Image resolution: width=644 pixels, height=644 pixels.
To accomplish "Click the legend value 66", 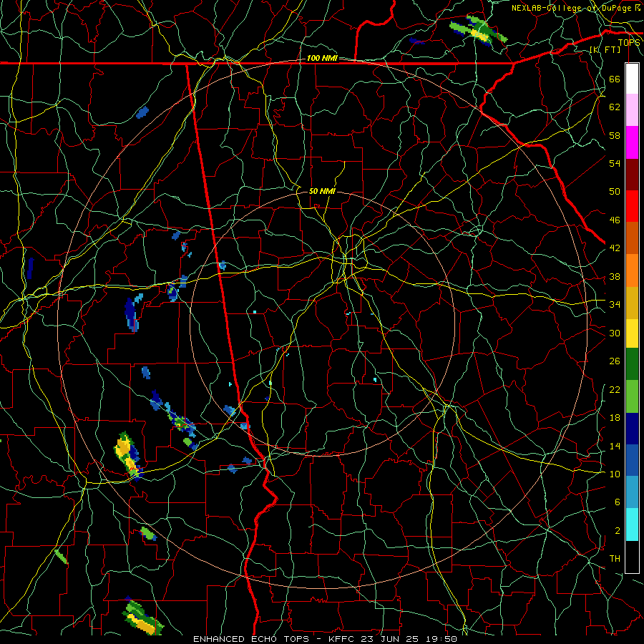I will [x=615, y=79].
